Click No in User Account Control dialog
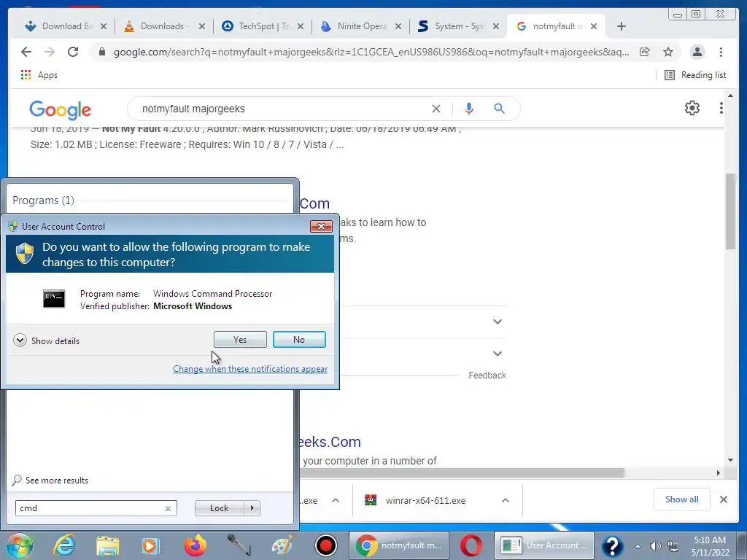 pos(299,340)
